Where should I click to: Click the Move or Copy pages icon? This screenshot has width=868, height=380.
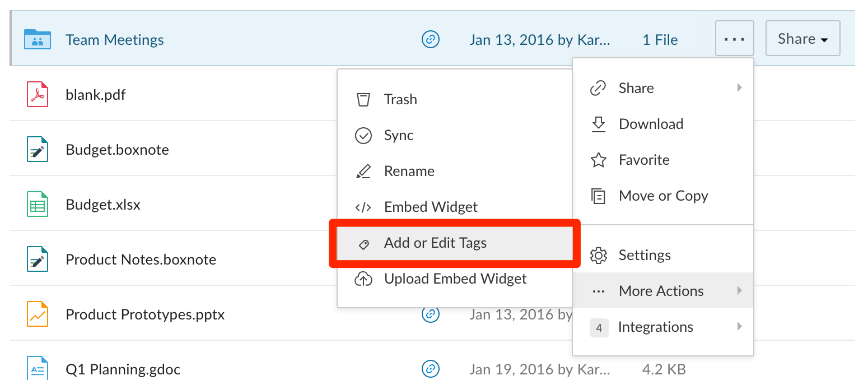coord(599,196)
